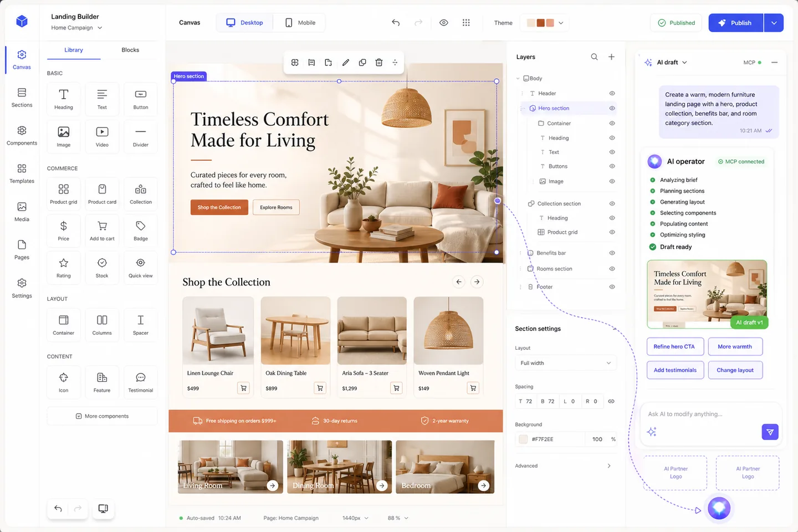Search layers with the magnifier icon
This screenshot has width=798, height=532.
594,57
